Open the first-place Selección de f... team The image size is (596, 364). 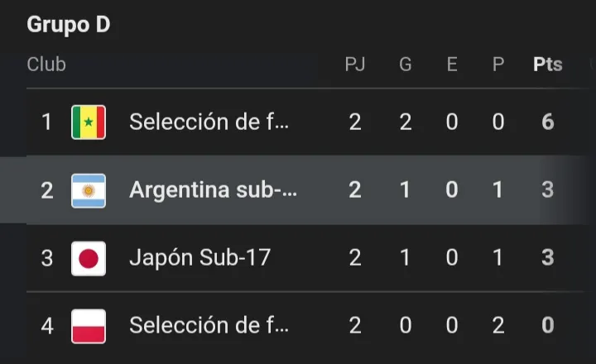tap(209, 122)
